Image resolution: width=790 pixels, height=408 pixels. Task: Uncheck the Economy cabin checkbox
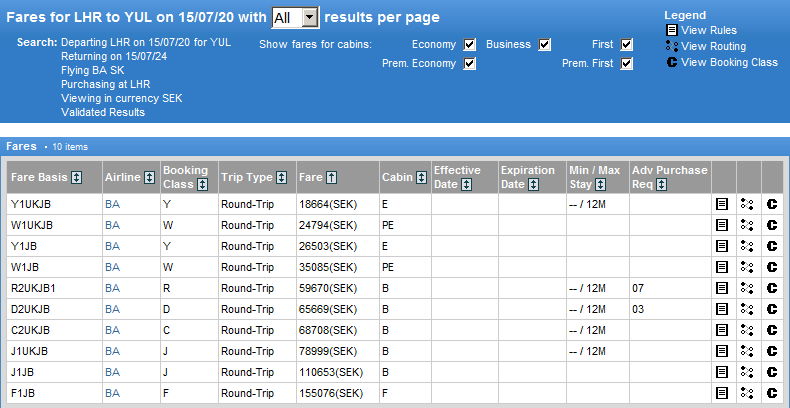tap(469, 45)
